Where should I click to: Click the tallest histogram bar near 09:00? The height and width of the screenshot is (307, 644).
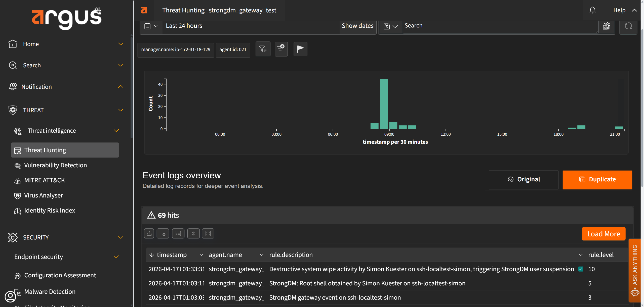(x=384, y=104)
